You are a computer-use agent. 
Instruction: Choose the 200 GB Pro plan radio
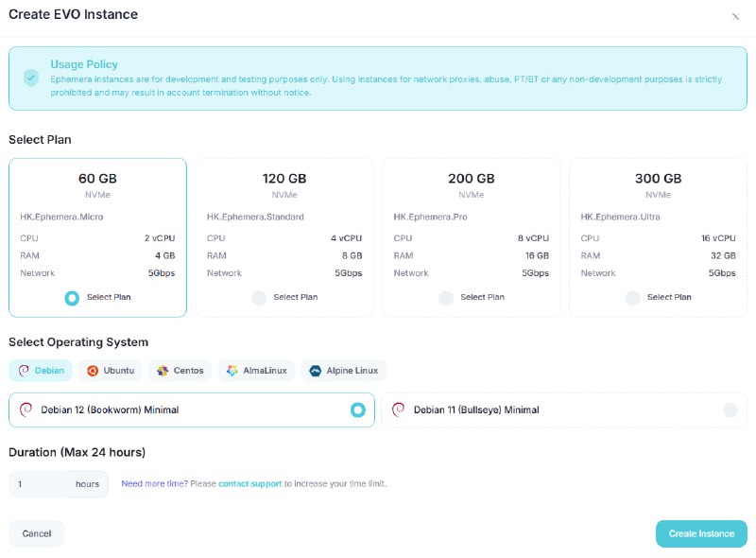[x=446, y=298]
